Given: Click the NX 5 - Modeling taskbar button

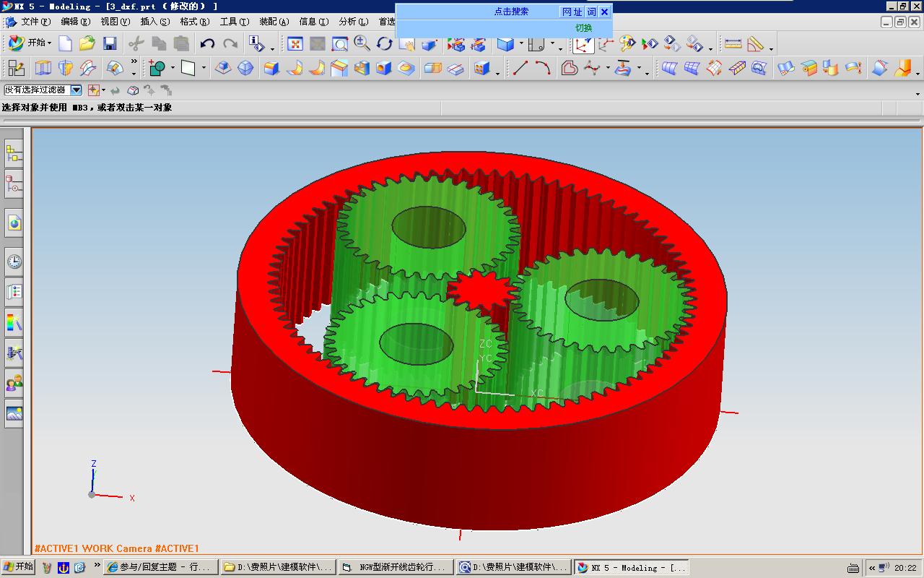Looking at the screenshot, I should 631,567.
